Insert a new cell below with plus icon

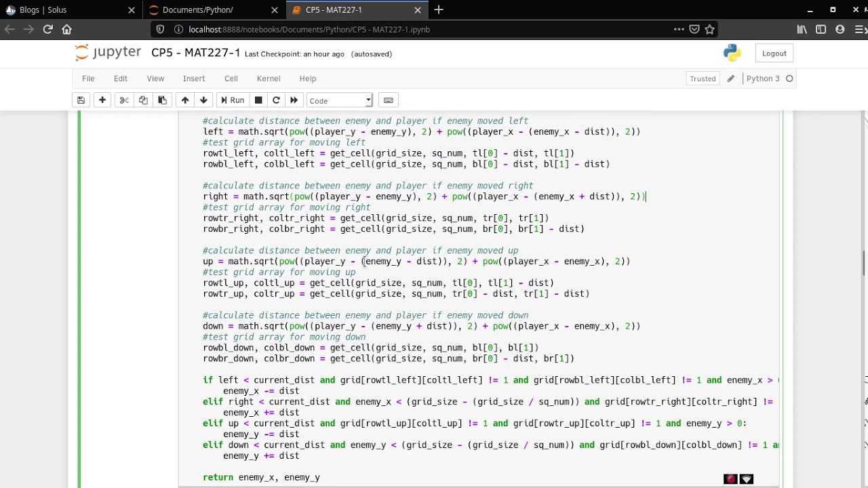click(102, 100)
